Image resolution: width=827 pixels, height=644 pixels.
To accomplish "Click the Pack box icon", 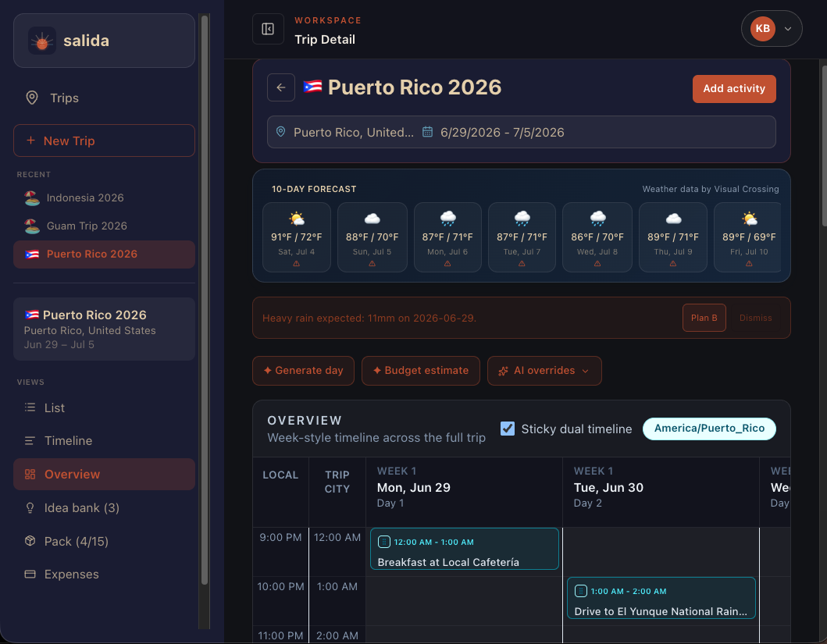I will [x=30, y=541].
